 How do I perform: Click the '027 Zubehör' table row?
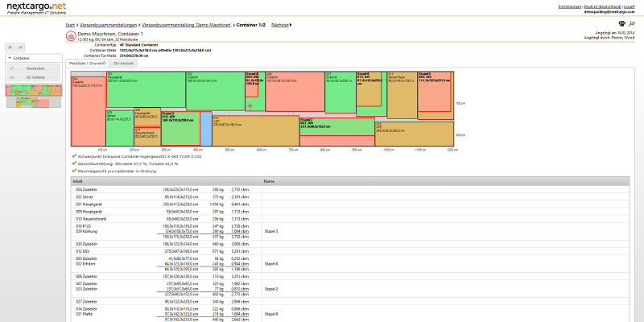350,301
